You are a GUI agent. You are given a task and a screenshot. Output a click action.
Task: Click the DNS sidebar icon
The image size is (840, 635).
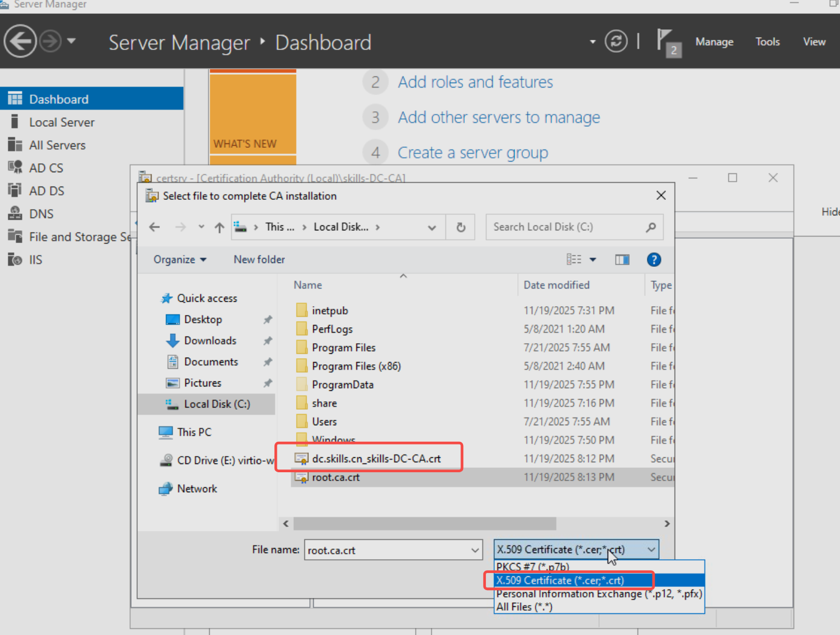tap(15, 213)
